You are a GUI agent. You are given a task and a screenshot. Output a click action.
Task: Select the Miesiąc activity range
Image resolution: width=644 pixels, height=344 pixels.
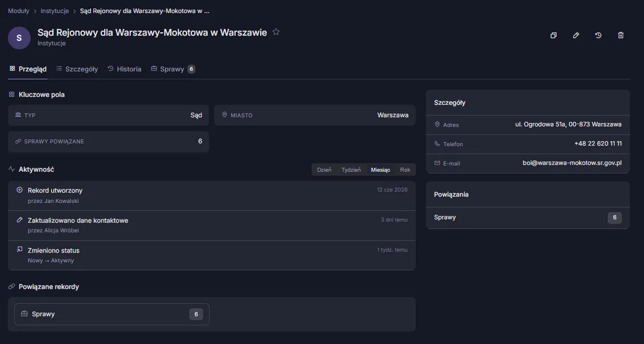tap(380, 170)
